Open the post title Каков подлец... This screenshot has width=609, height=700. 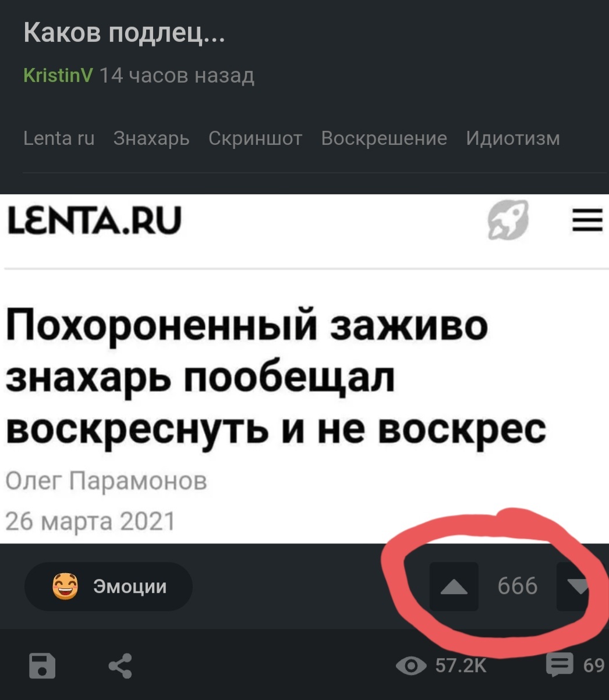[x=124, y=33]
